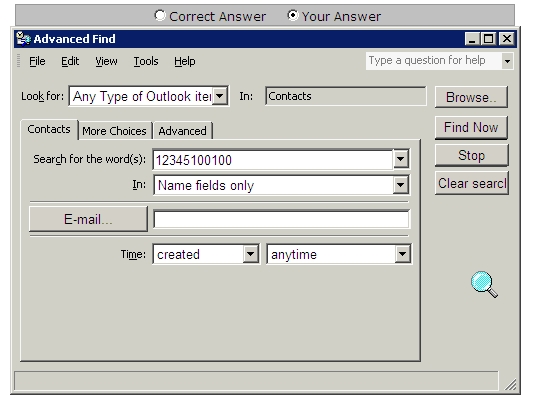Image resolution: width=533 pixels, height=398 pixels.
Task: Click the empty E-mail text field
Action: point(281,219)
